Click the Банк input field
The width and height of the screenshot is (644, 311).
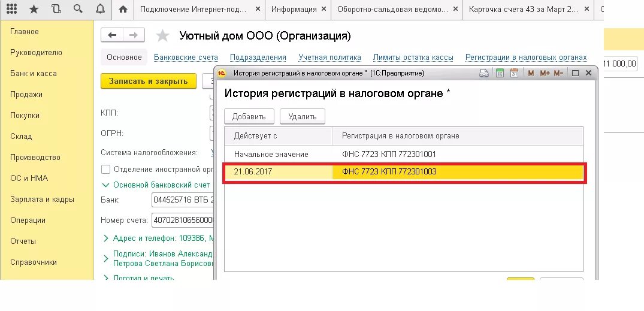[183, 200]
